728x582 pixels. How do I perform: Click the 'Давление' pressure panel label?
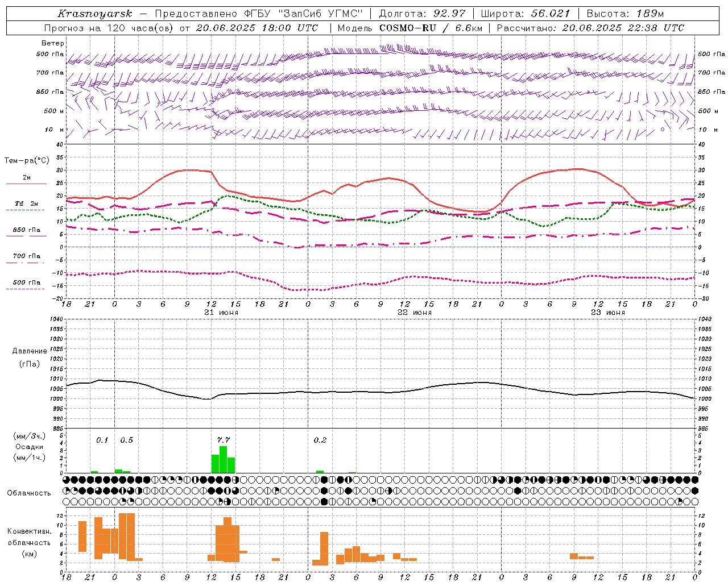tap(30, 351)
